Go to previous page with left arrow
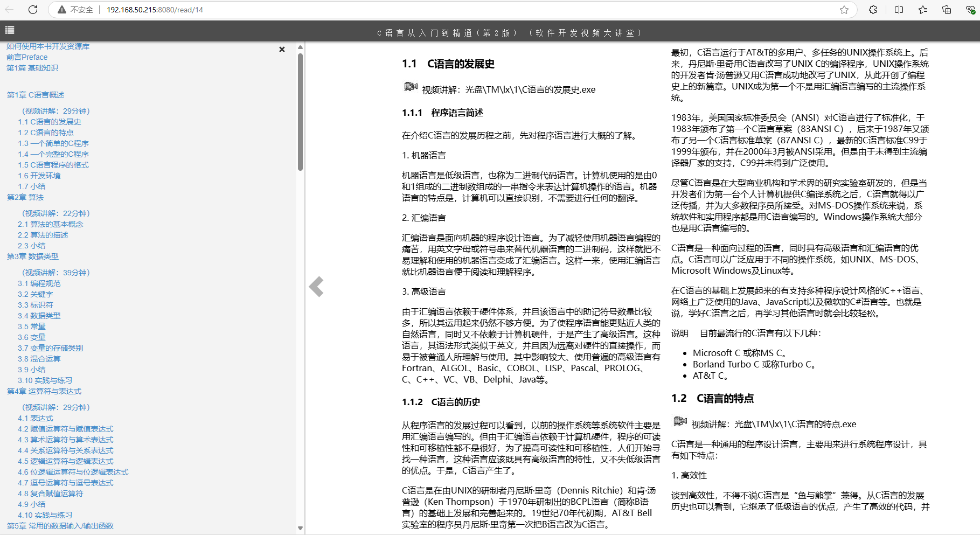 tap(316, 287)
